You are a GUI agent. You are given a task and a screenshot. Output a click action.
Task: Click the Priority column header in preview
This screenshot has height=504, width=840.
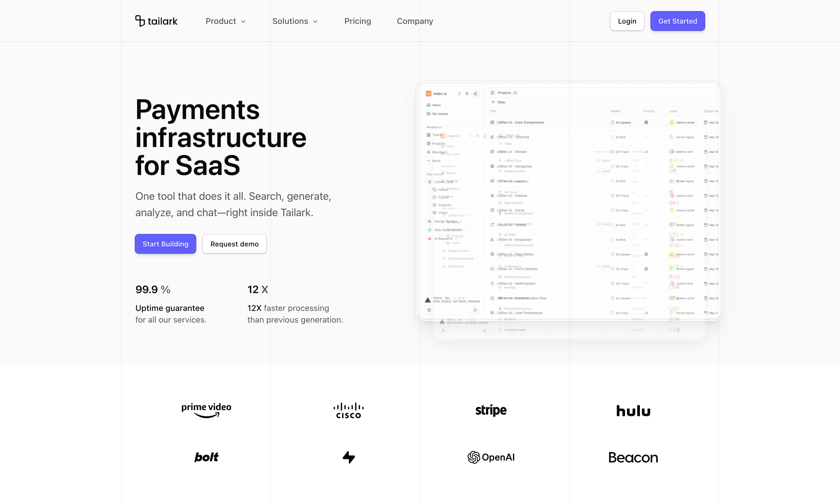click(649, 111)
